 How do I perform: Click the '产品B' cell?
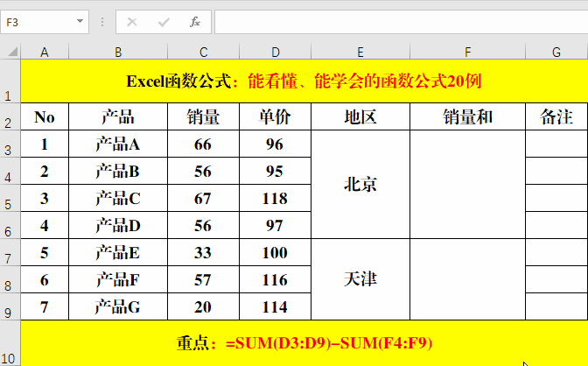pyautogui.click(x=118, y=171)
